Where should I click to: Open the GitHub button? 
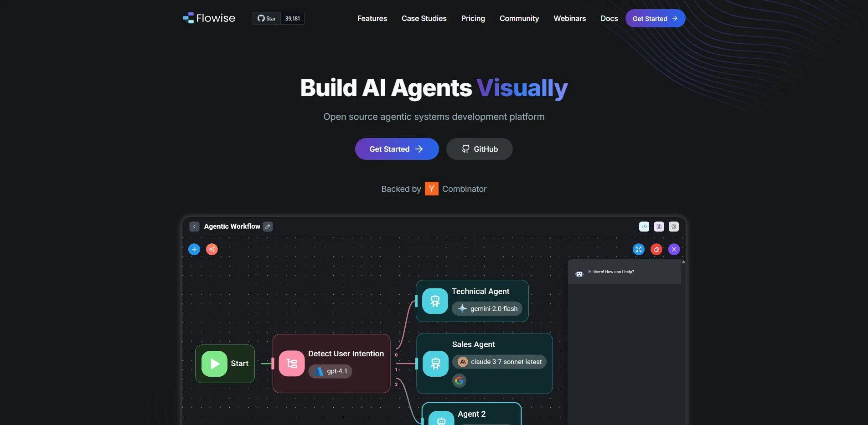(479, 149)
